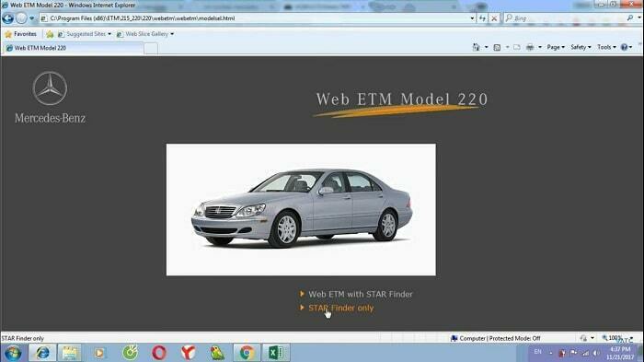Click the Forward navigation arrow
The height and width of the screenshot is (362, 644).
21,18
